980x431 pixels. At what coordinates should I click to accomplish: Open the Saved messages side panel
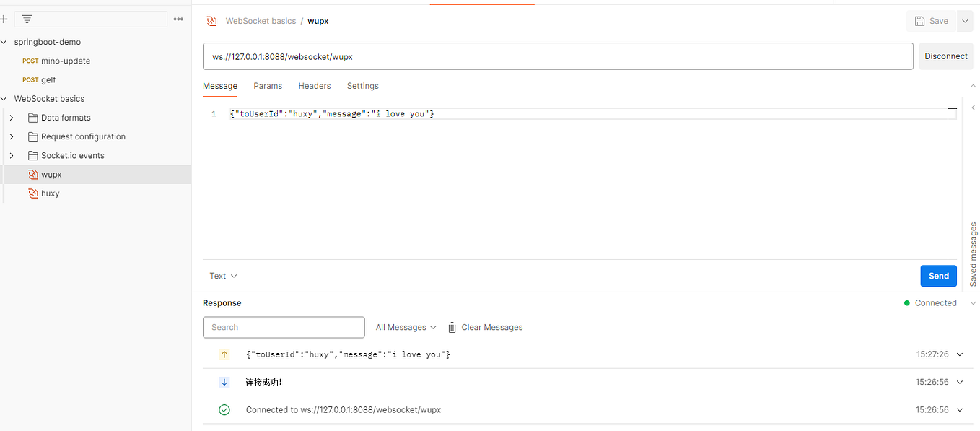pos(972,254)
